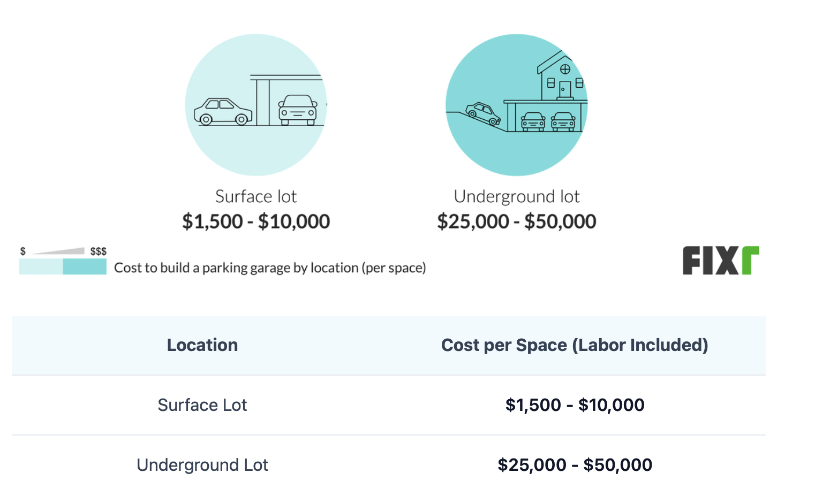The width and height of the screenshot is (815, 504).
Task: Click the Surface lot caption under the circle
Action: (x=256, y=196)
